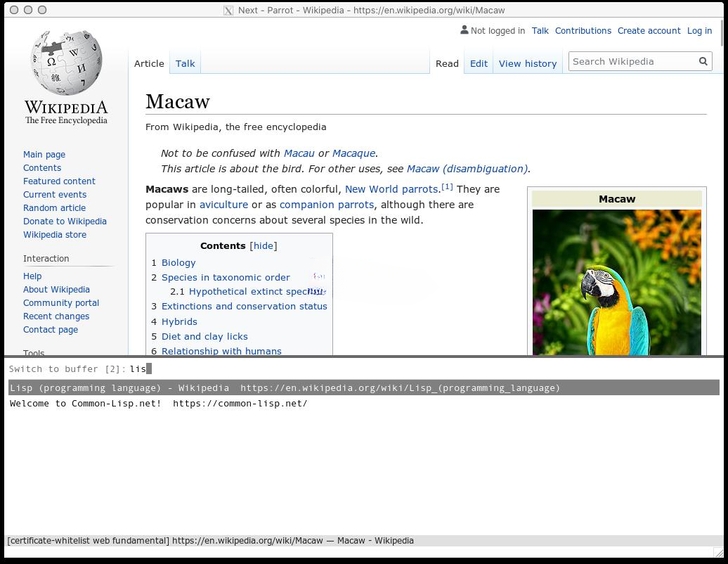Screen dimensions: 728x564
Task: Select the Common-Lisp.net buffer entry
Action: pos(158,404)
